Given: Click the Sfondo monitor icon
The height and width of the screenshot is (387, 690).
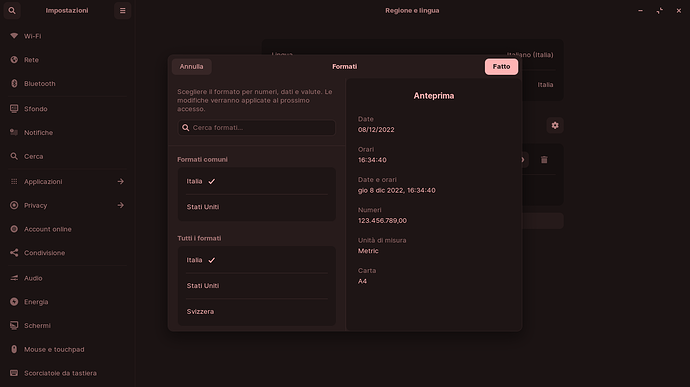Looking at the screenshot, I should pos(14,108).
